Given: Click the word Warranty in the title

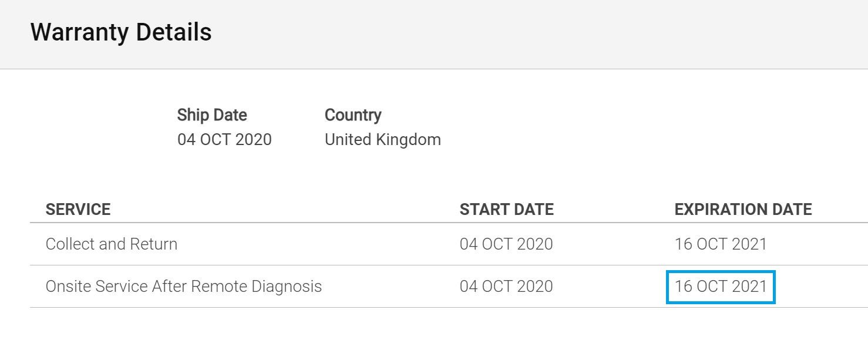Looking at the screenshot, I should click(x=79, y=33).
